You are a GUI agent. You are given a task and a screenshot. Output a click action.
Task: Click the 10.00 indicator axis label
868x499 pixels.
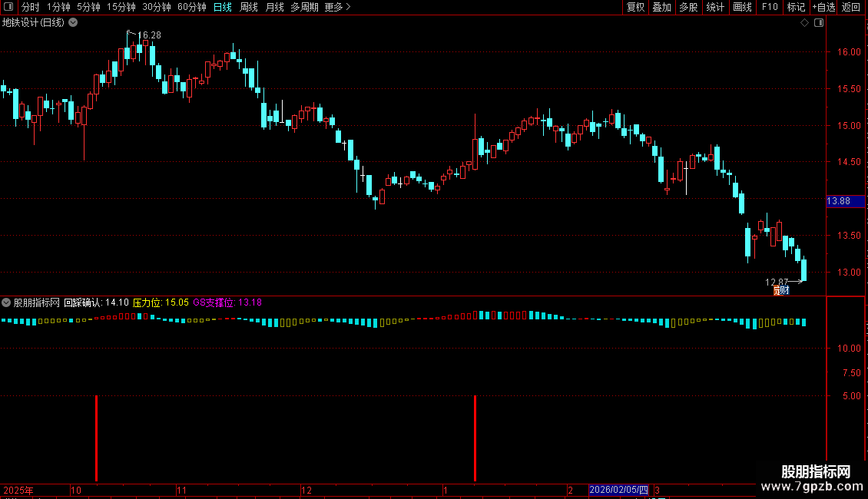point(849,349)
